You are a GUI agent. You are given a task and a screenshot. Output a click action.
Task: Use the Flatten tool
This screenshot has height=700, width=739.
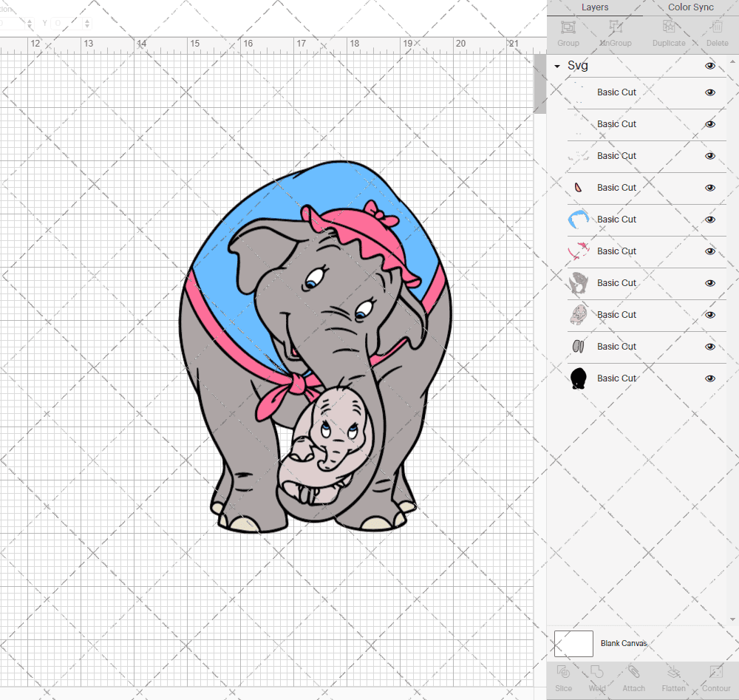[x=673, y=672]
